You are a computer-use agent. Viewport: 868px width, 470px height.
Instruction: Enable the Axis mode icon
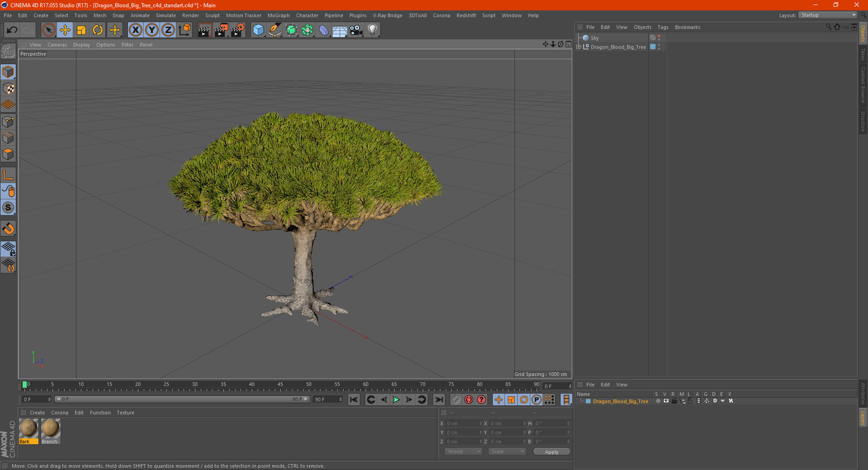click(x=9, y=175)
